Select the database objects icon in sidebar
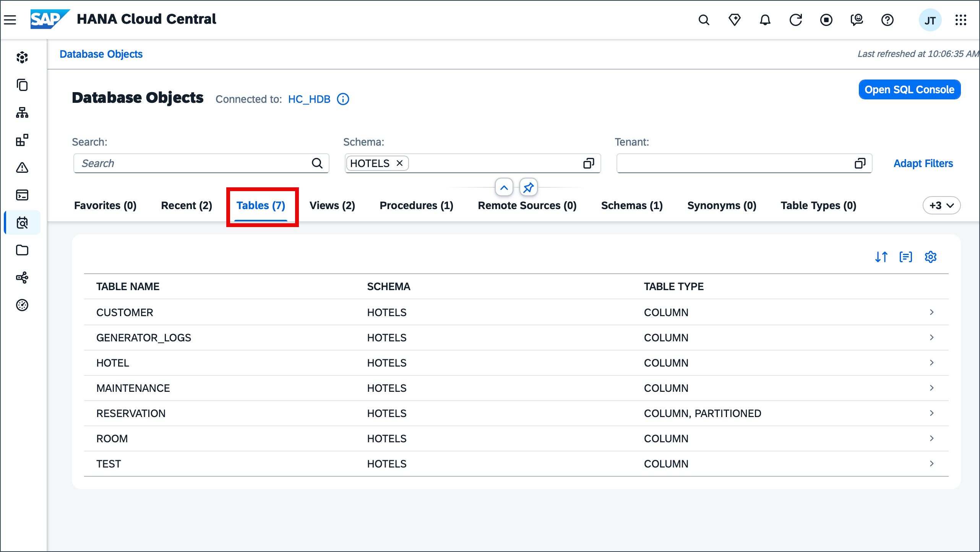This screenshot has height=552, width=980. (x=22, y=222)
